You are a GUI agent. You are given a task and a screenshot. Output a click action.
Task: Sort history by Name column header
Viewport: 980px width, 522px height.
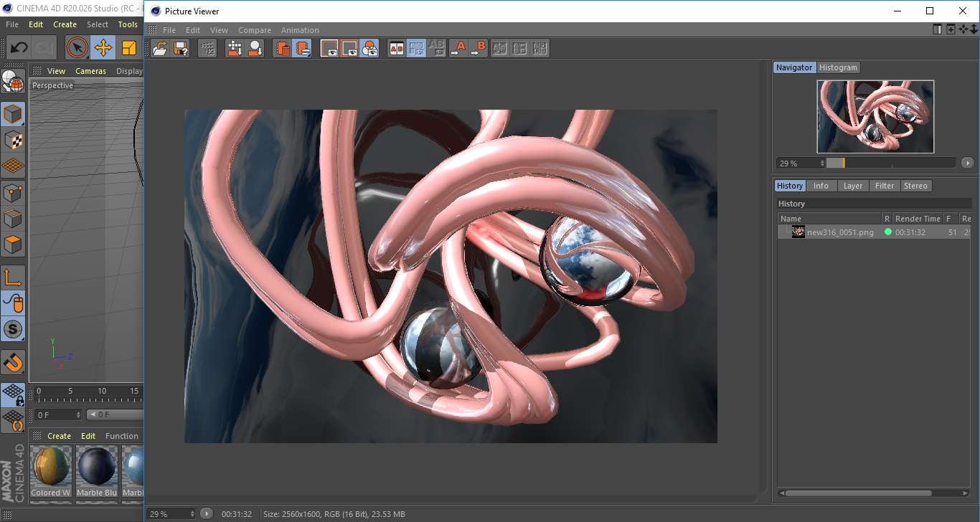(830, 219)
